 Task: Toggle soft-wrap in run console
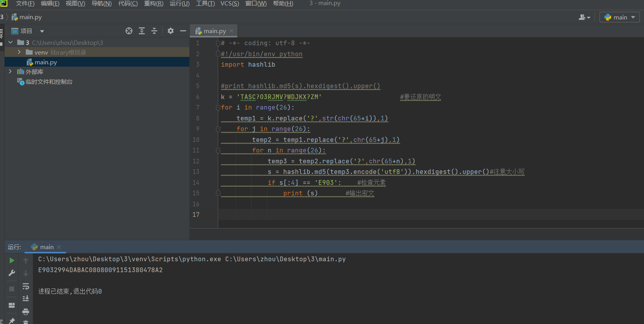(x=26, y=287)
